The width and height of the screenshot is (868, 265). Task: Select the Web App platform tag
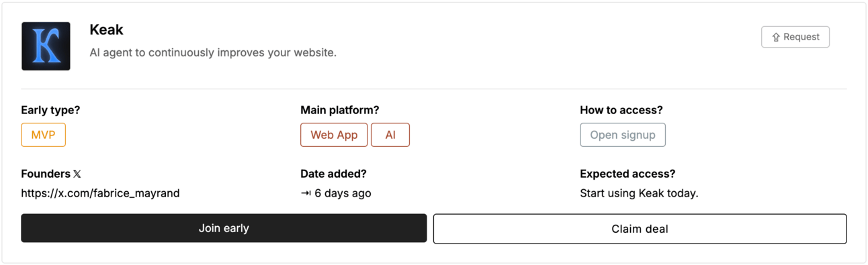tap(334, 135)
